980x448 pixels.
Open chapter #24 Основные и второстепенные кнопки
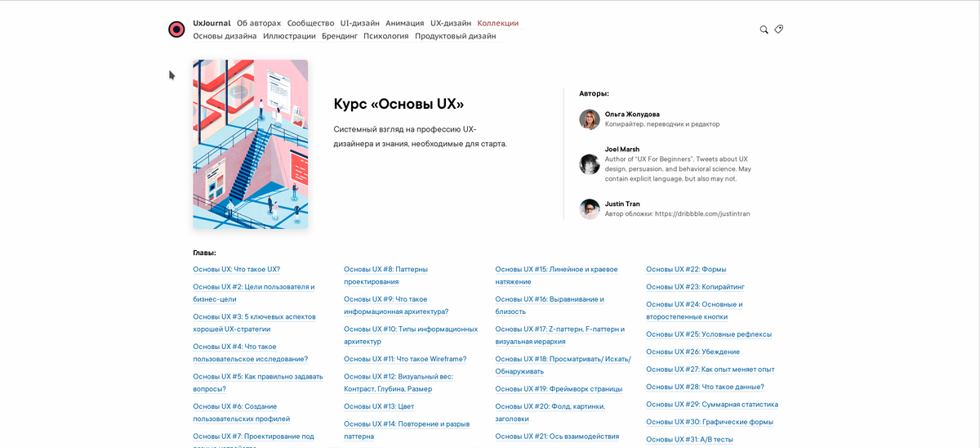tap(694, 310)
